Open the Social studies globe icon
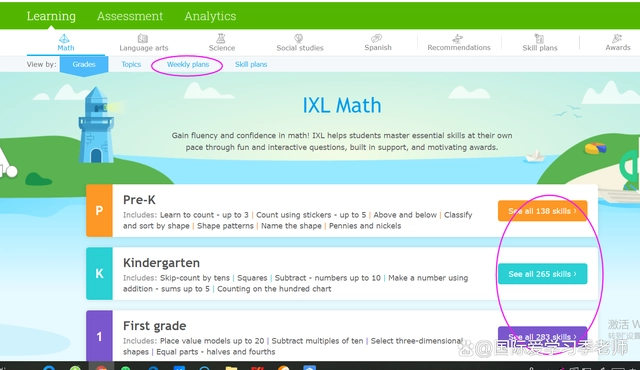Viewport: 640px width, 370px height. [x=299, y=38]
